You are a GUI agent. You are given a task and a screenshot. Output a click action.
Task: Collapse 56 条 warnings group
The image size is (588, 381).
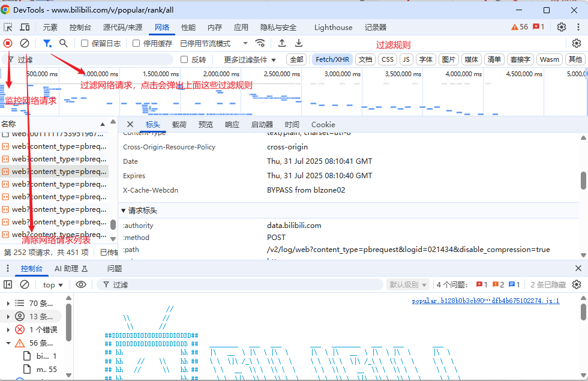coord(8,343)
